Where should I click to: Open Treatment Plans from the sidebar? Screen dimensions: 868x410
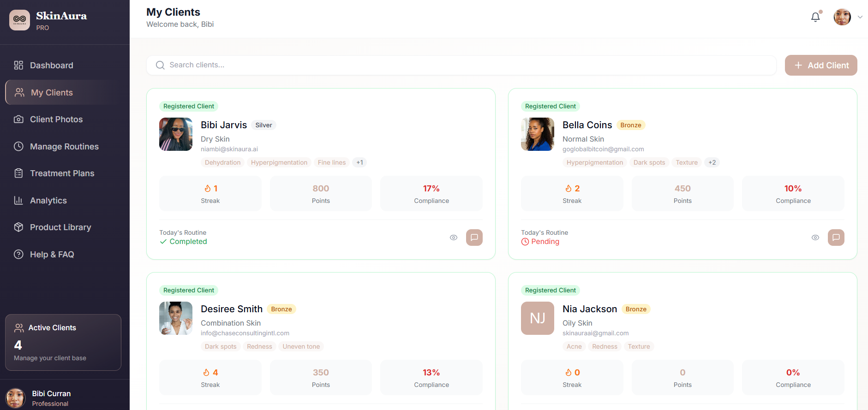pyautogui.click(x=62, y=173)
